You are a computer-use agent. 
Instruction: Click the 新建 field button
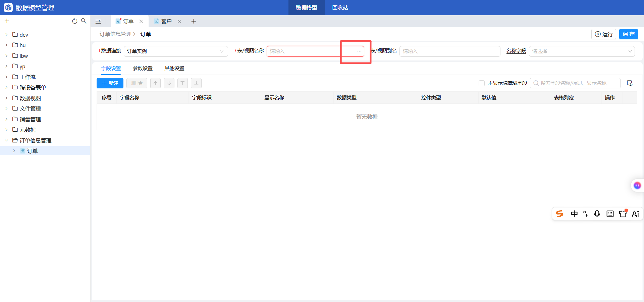[x=110, y=83]
